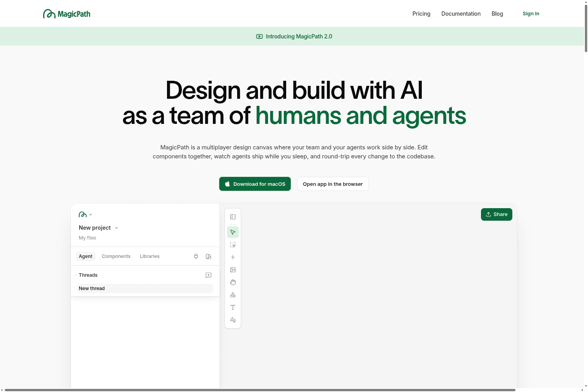Screen dimensions: 588x392
Task: Select the image insert tool
Action: [233, 270]
